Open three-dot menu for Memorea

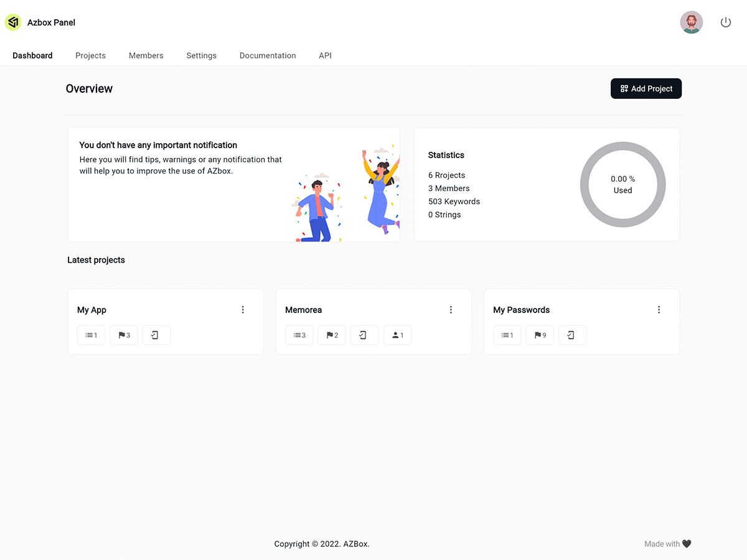(451, 310)
